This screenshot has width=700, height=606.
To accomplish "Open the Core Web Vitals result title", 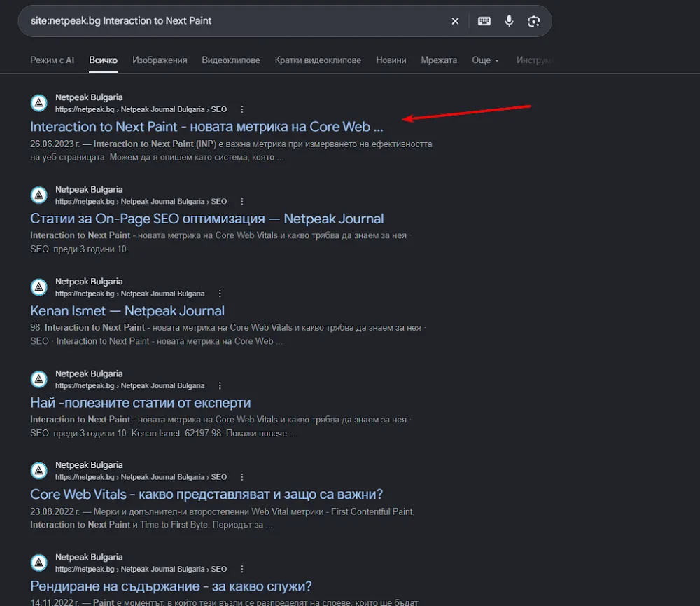I will pos(206,495).
